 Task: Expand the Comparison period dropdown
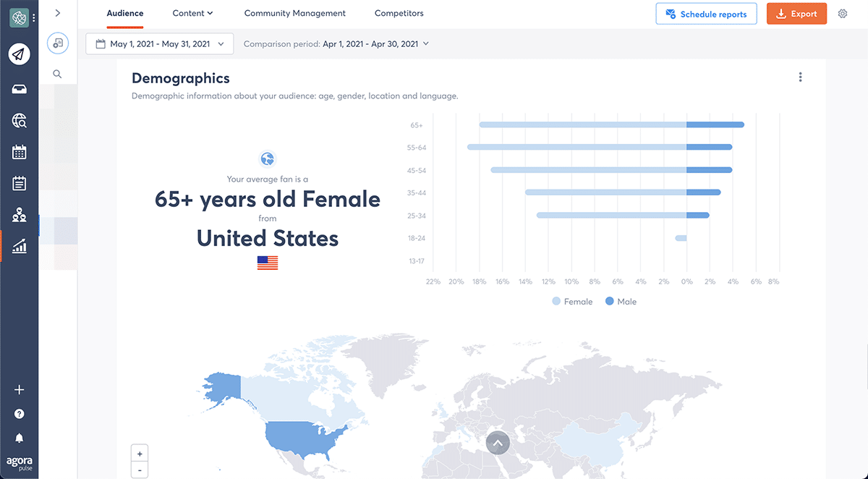pyautogui.click(x=336, y=44)
